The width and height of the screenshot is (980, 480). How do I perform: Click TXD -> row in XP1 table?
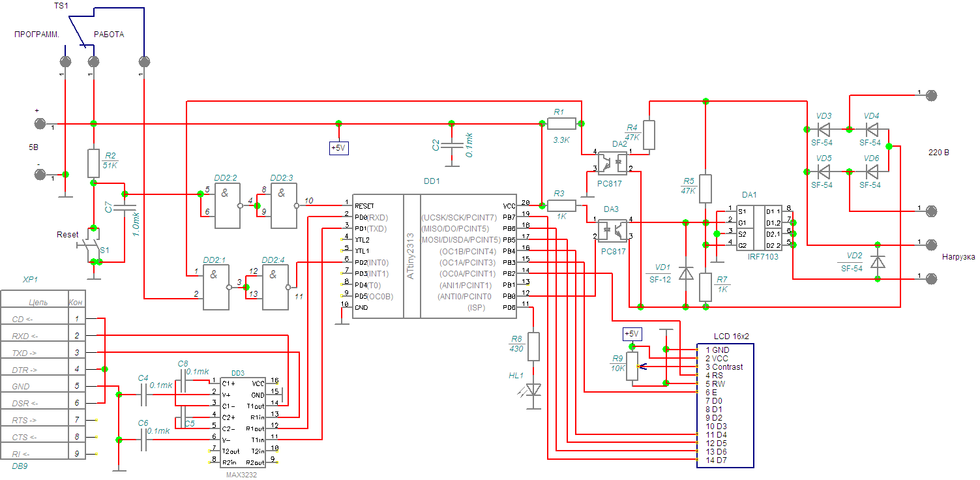(x=44, y=353)
